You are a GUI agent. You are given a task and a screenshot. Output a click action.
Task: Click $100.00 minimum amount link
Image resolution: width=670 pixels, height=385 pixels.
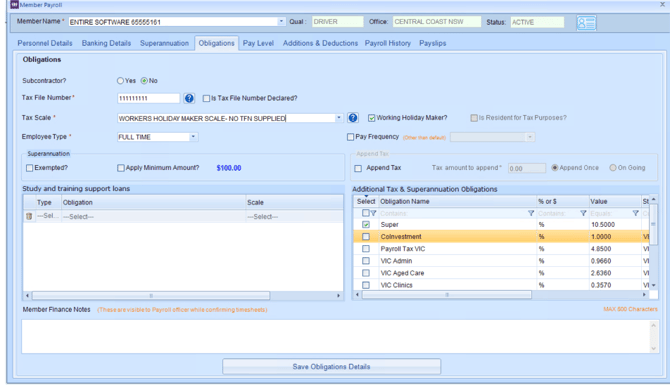pos(229,168)
